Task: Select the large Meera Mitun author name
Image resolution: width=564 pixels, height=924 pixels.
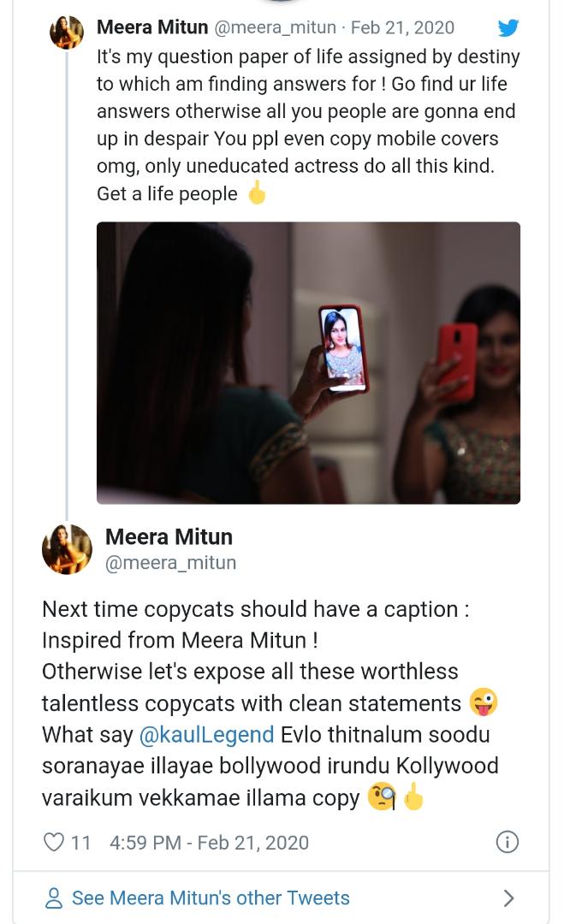Action: pyautogui.click(x=169, y=536)
